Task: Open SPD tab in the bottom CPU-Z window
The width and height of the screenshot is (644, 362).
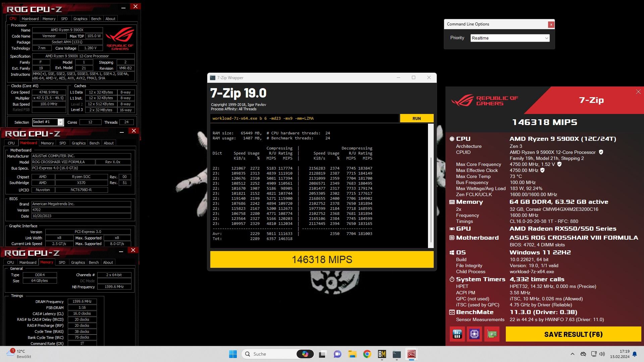Action: tap(62, 262)
